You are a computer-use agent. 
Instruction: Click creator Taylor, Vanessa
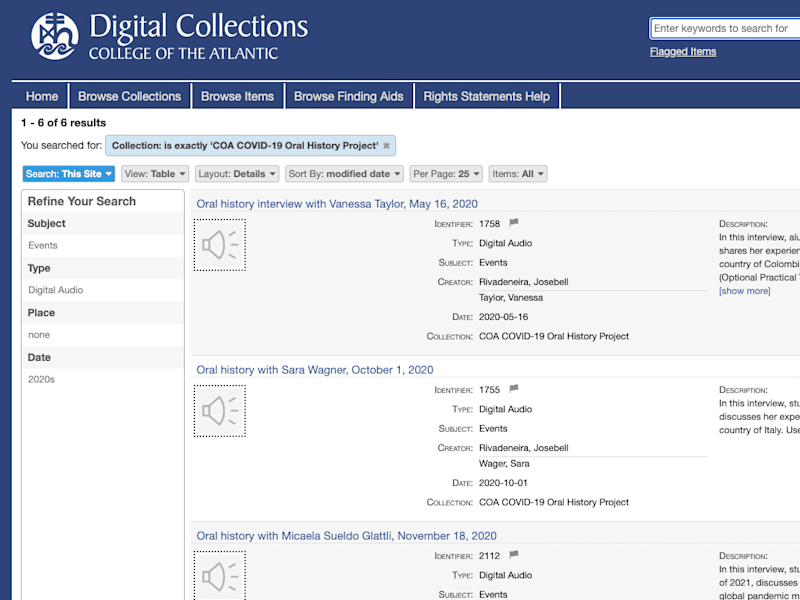coord(511,297)
